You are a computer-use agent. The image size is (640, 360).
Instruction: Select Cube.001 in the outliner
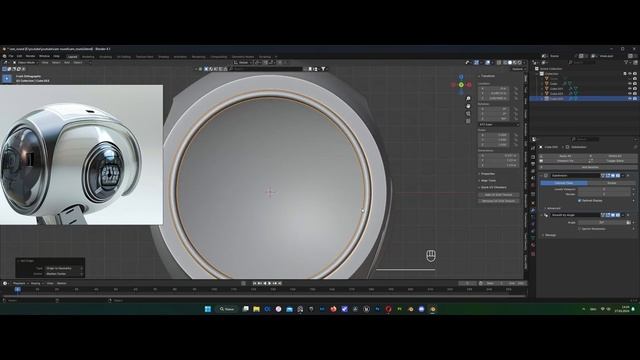tap(556, 89)
